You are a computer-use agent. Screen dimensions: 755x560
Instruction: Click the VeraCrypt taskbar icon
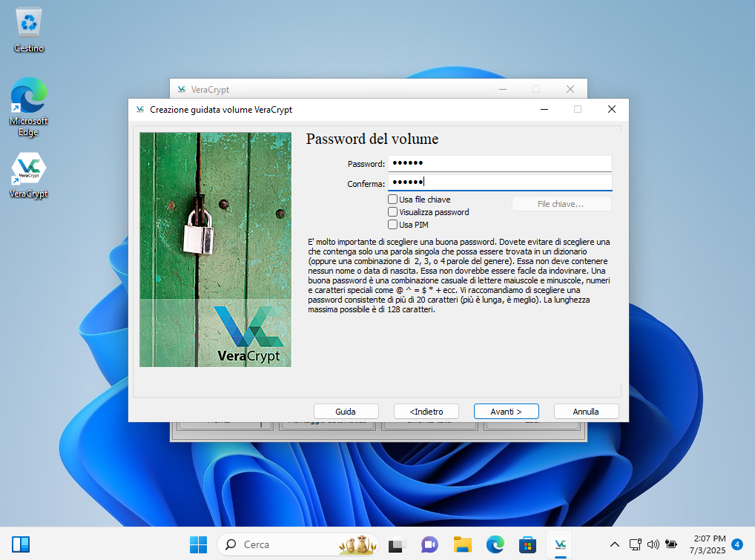tap(561, 544)
